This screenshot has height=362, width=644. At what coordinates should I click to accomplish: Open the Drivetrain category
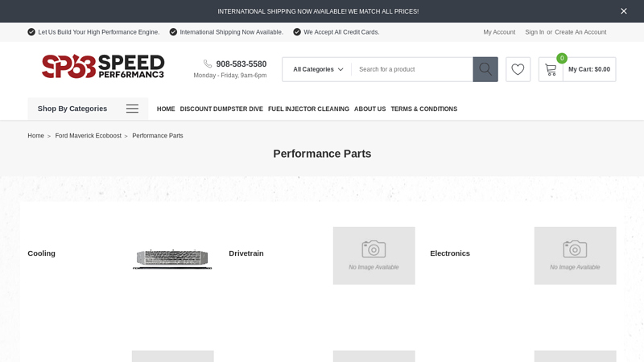246,253
